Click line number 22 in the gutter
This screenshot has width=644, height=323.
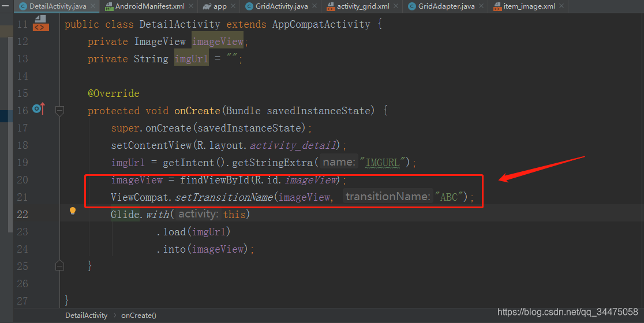coord(23,214)
